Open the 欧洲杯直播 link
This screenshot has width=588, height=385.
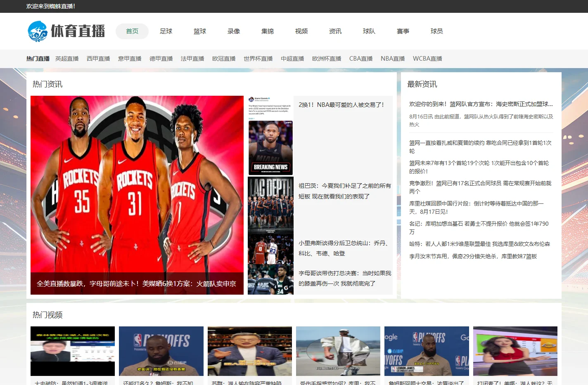pos(327,59)
